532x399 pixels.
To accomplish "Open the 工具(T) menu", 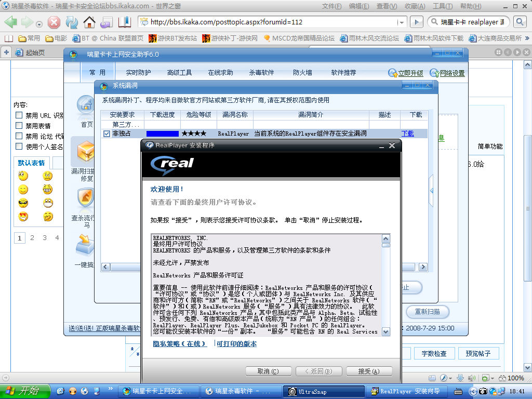I will tap(443, 6).
